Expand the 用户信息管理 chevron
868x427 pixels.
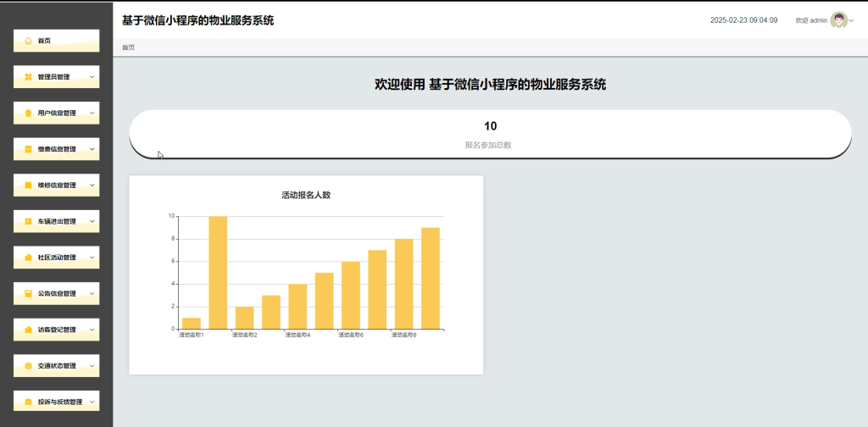point(92,113)
